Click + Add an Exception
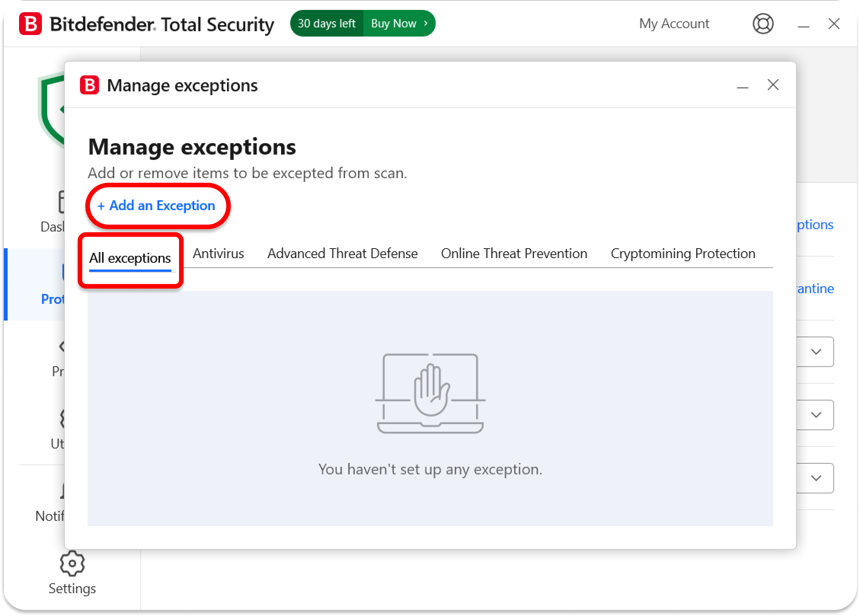This screenshot has height=616, width=860. [x=157, y=206]
